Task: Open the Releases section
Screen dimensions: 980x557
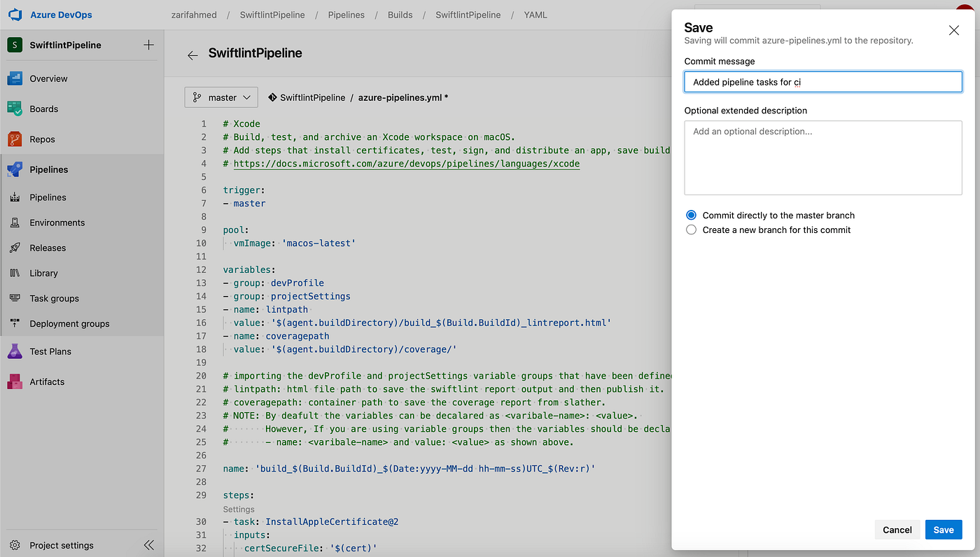Action: (x=49, y=247)
